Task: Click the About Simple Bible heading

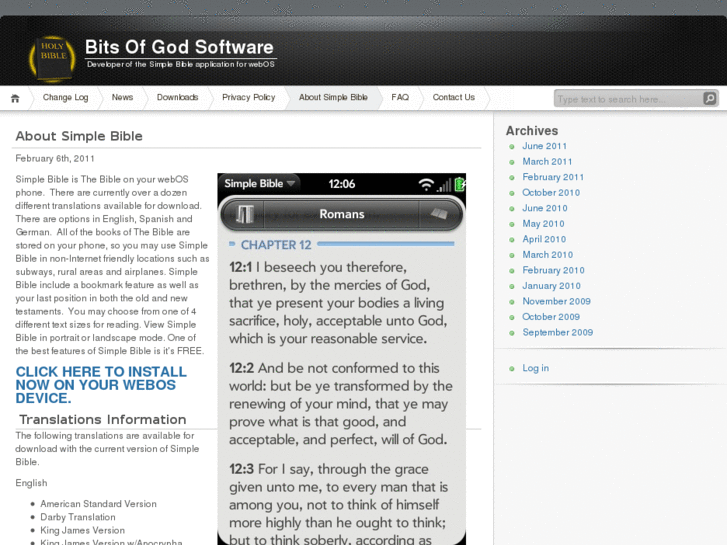Action: [79, 136]
